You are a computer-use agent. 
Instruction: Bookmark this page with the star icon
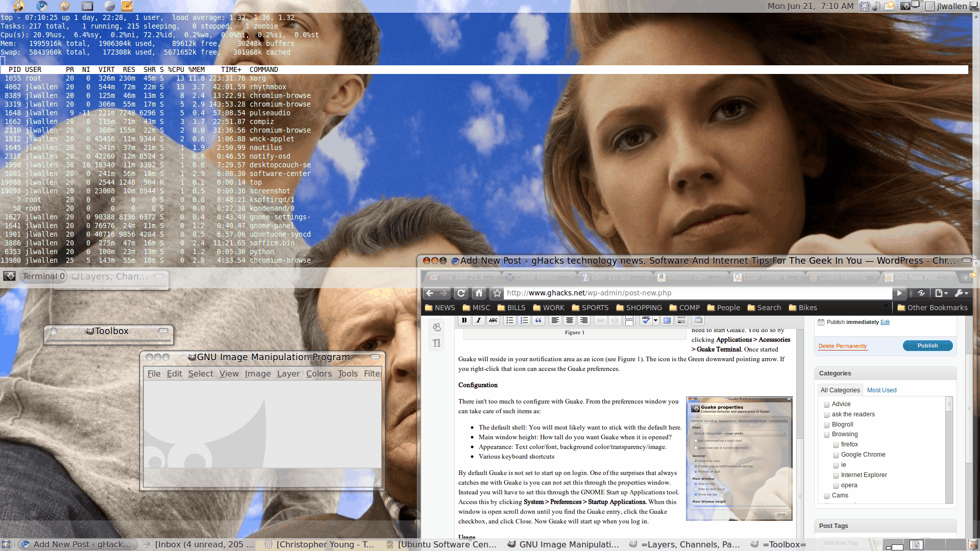click(497, 293)
